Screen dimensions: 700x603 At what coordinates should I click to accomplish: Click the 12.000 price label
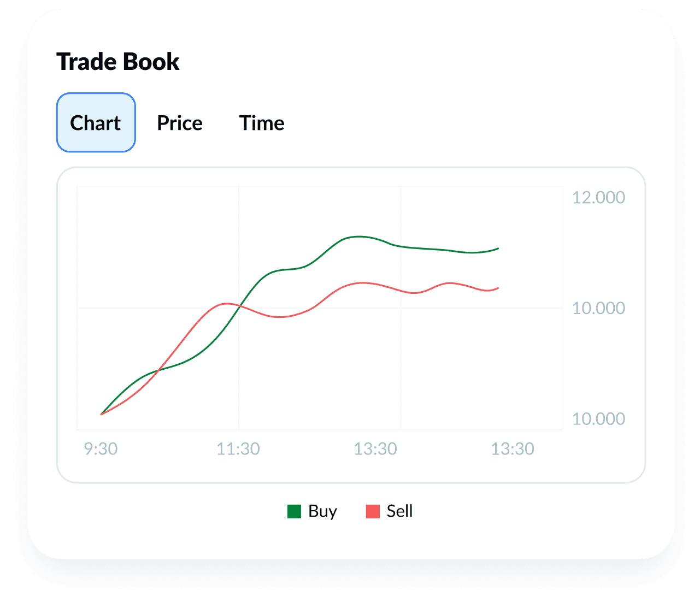click(599, 198)
